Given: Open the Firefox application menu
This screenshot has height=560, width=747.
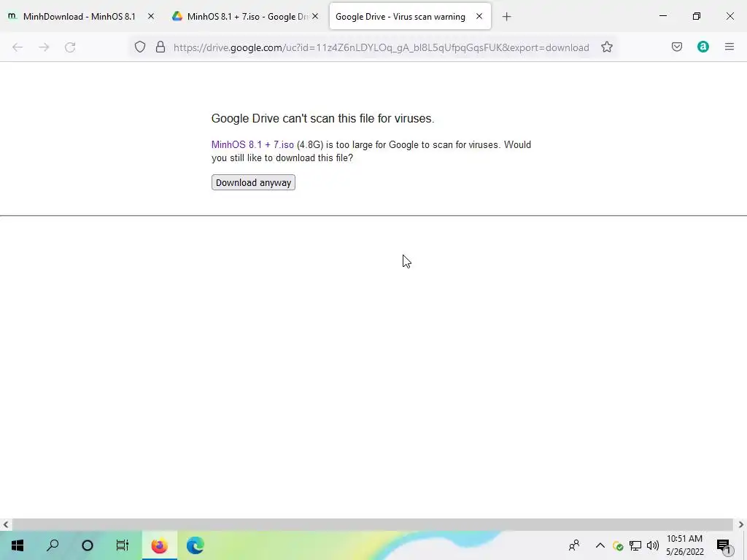Looking at the screenshot, I should tap(729, 47).
